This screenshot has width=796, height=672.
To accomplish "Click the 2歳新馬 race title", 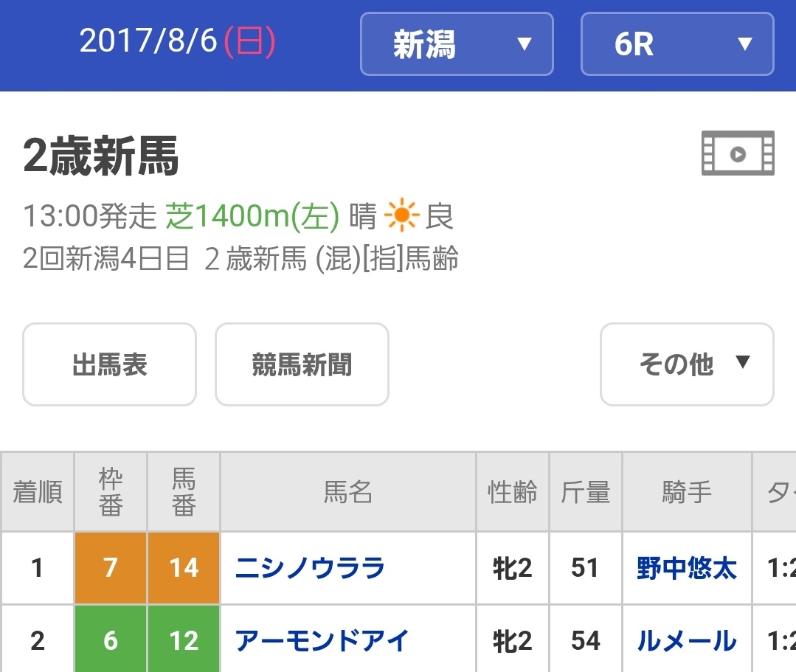I will [101, 156].
